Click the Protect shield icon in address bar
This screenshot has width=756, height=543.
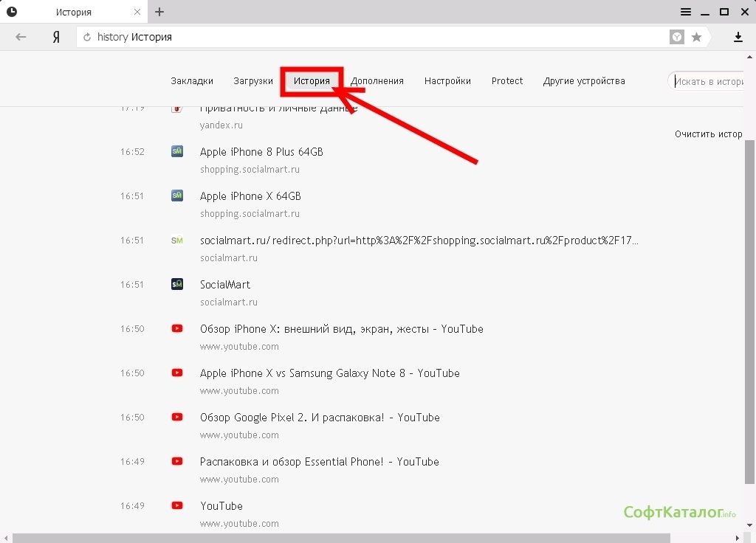[x=677, y=37]
